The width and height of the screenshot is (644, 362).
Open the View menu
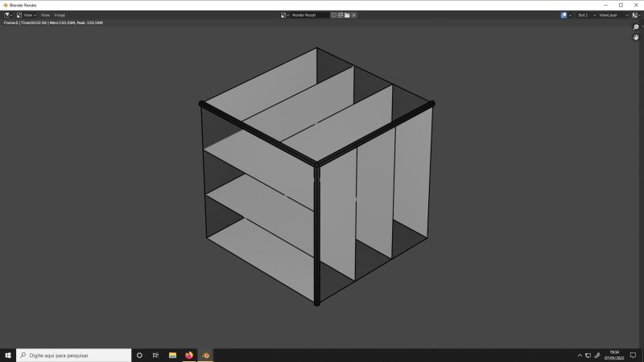click(x=45, y=15)
